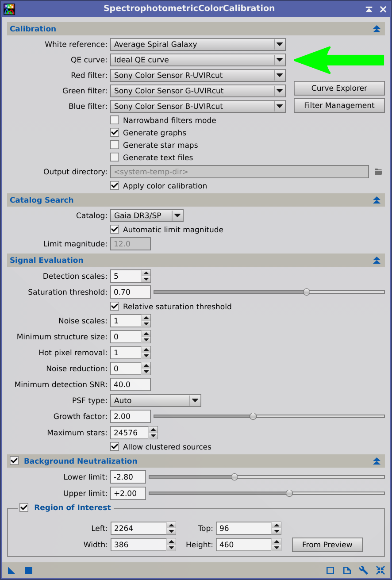Toggle Automatic limit magnitude
This screenshot has width=392, height=580.
[115, 230]
